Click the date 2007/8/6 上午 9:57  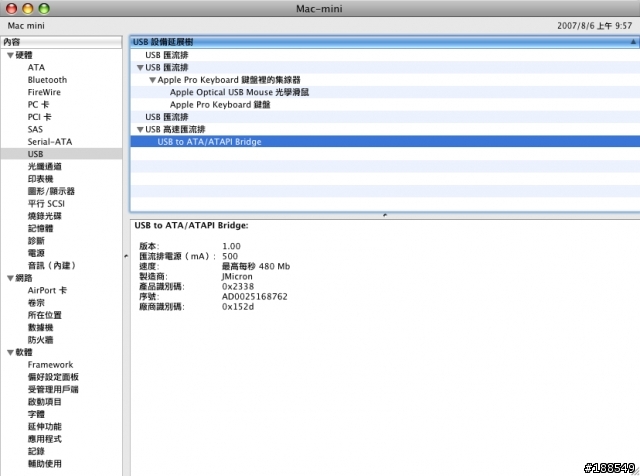tap(595, 25)
